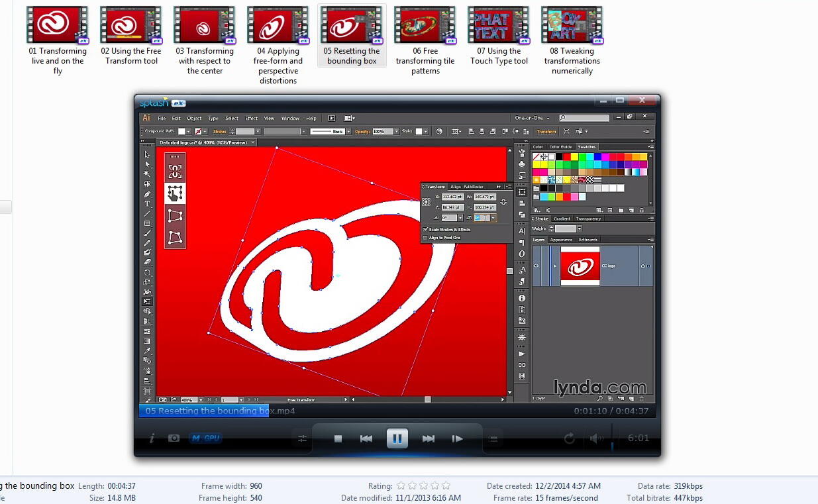
Task: Select the Eyedropper tool
Action: 147,350
